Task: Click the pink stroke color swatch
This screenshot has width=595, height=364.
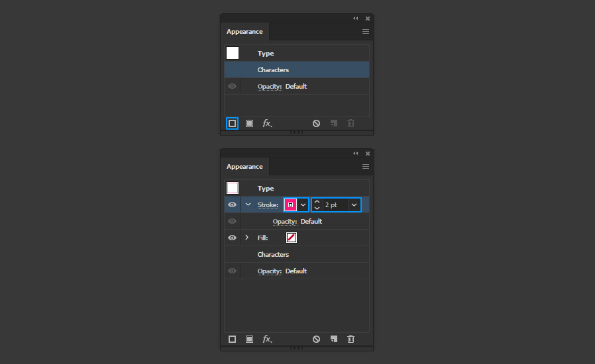Action: pyautogui.click(x=291, y=205)
